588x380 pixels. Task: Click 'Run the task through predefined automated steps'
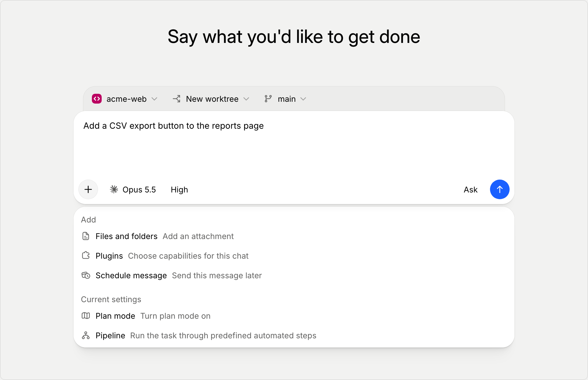tap(223, 336)
